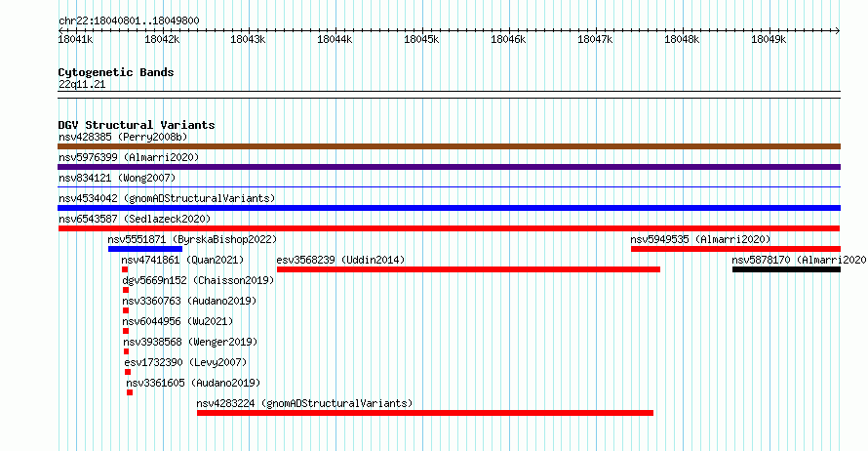Click the 18047k ruler tick label
Screen dimensions: 868x451
(x=595, y=39)
